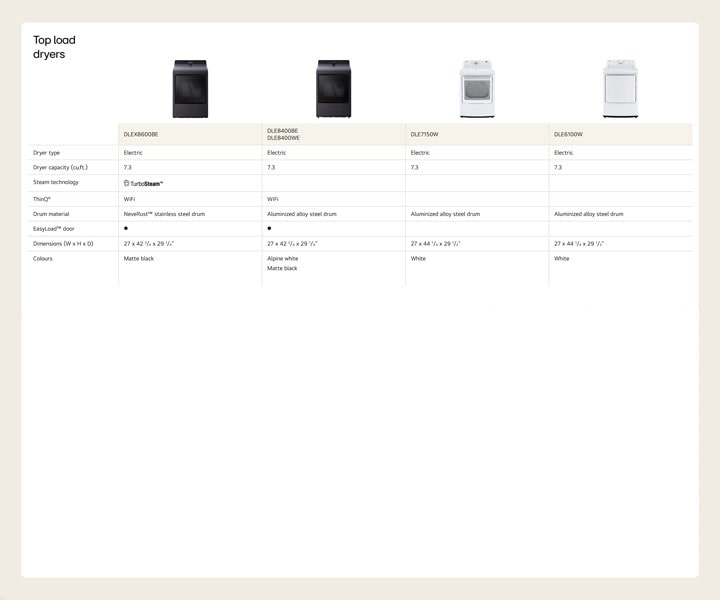Select 'White' colour for DLE6100W

[561, 258]
